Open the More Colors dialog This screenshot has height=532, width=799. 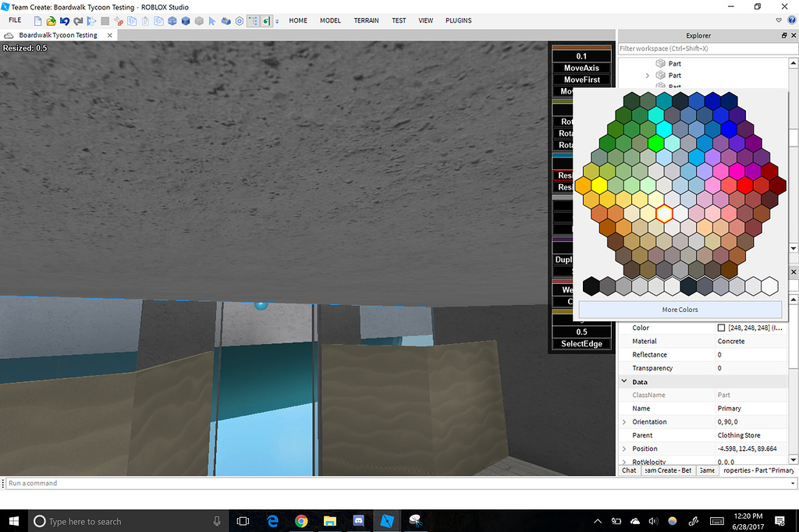point(679,310)
